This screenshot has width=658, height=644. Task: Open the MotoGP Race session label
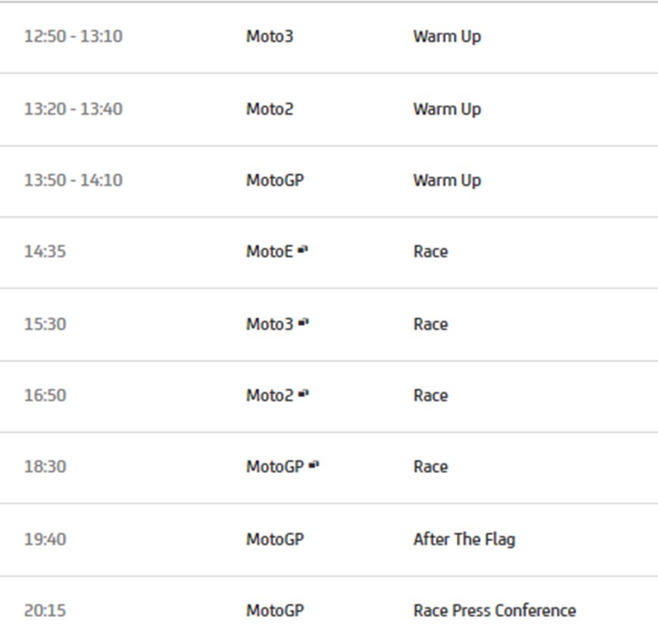(431, 467)
